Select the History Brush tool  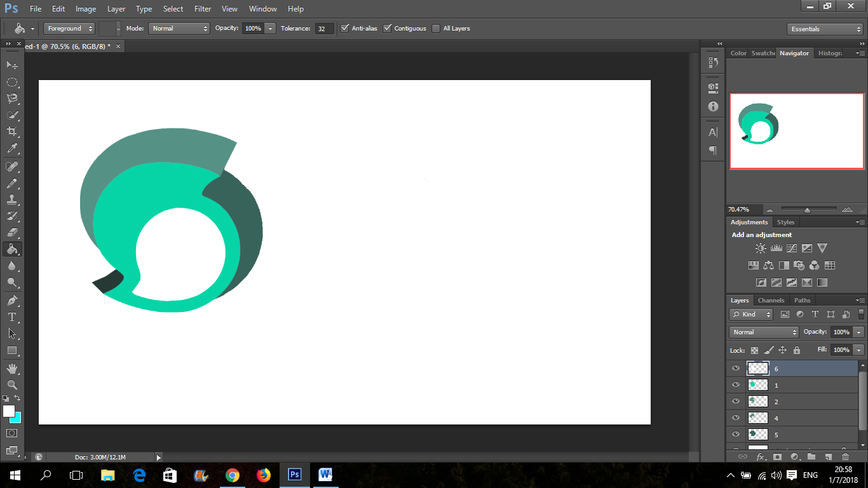12,216
